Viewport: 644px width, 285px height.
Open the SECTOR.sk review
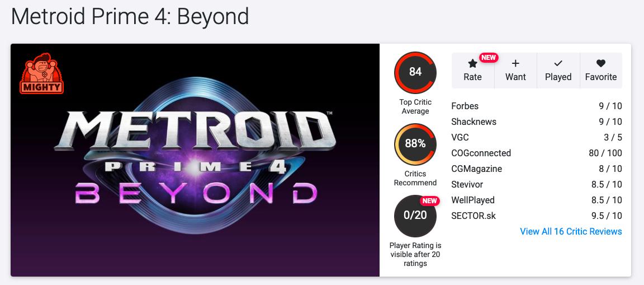473,216
